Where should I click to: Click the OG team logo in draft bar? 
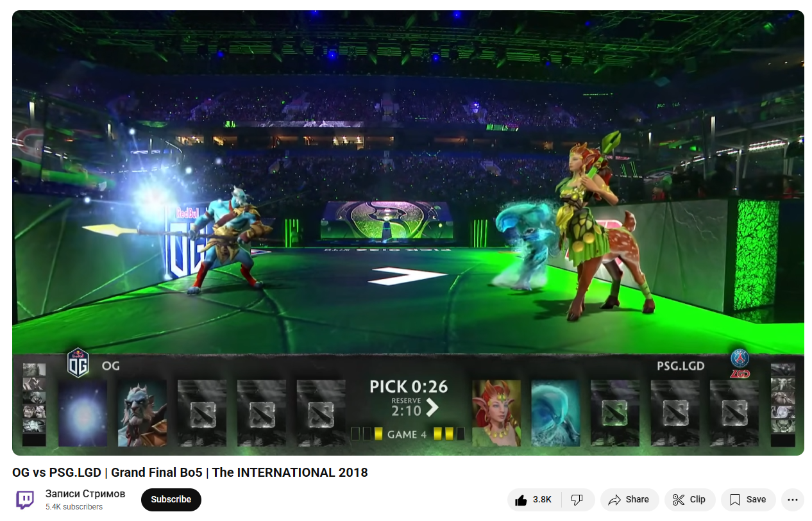point(78,363)
